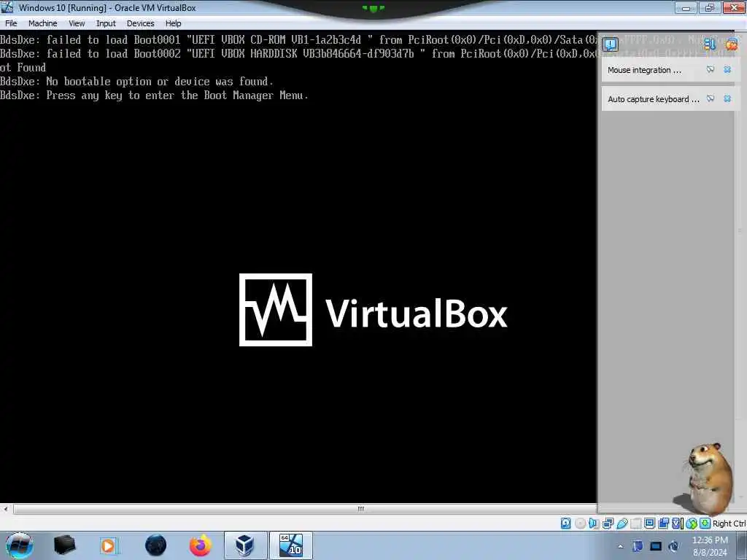Open the Help menu
747x560 pixels.
point(173,23)
